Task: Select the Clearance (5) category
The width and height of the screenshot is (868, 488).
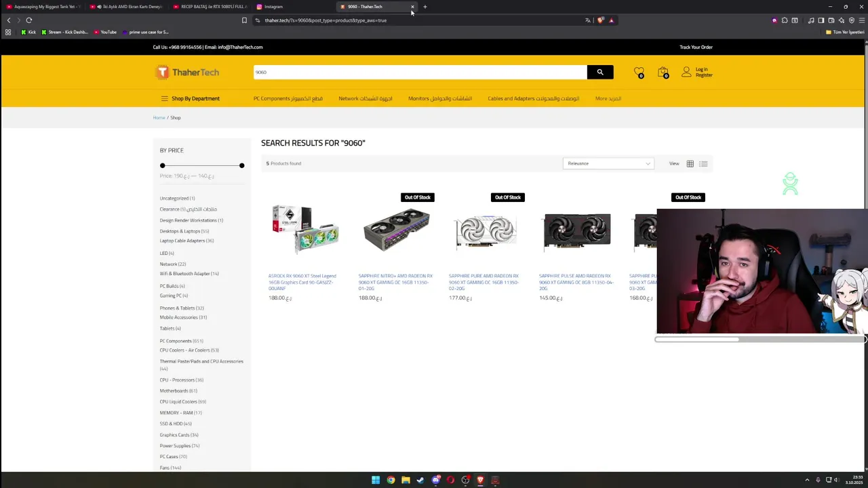Action: pyautogui.click(x=189, y=209)
